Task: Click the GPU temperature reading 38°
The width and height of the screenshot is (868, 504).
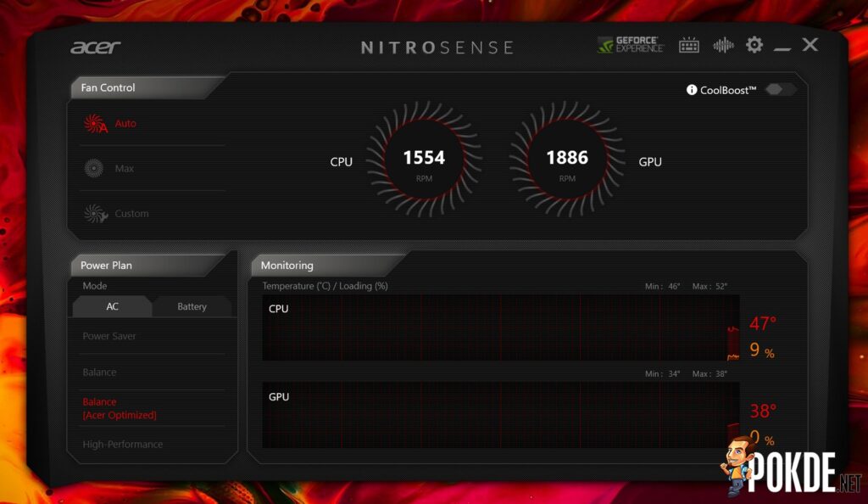Action: 763,411
